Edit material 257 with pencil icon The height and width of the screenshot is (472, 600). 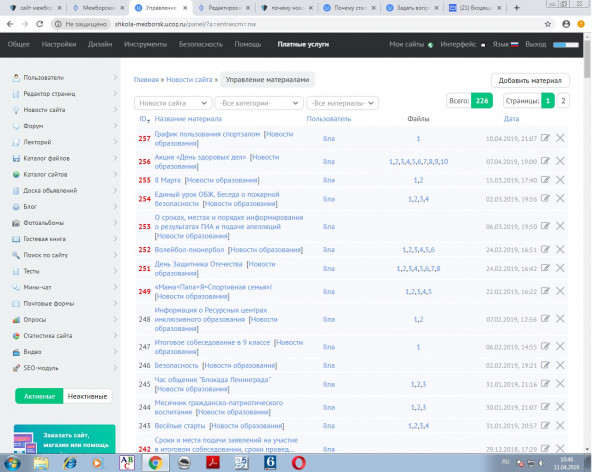tap(545, 138)
